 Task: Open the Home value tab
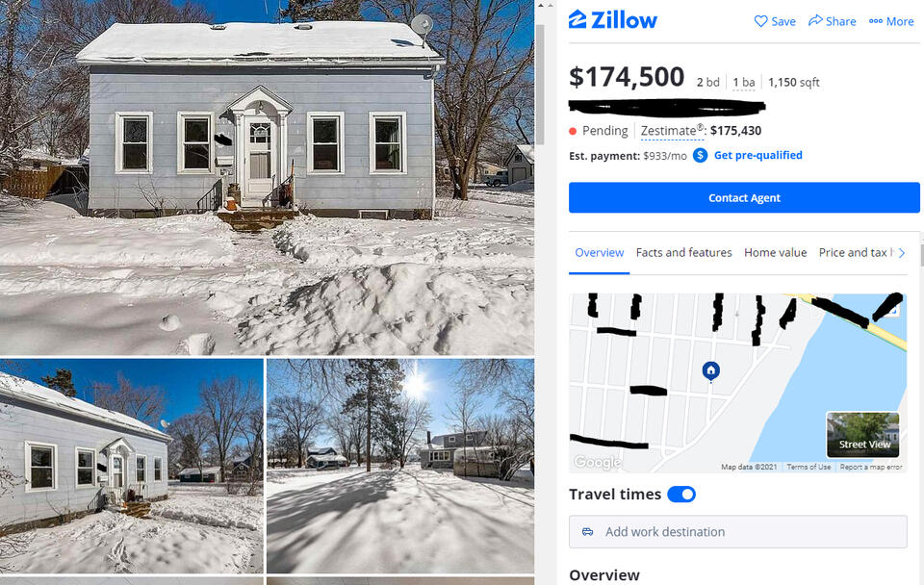coord(775,253)
